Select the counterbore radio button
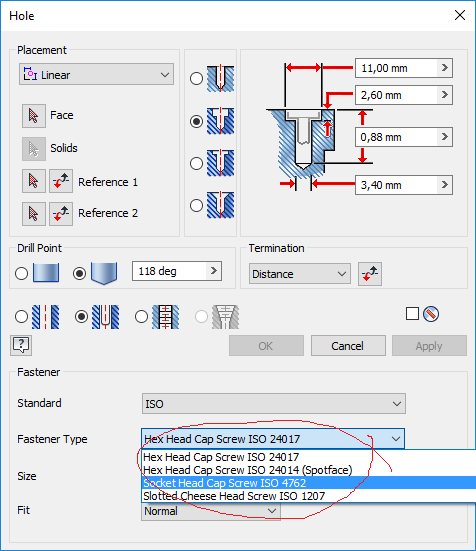 196,121
